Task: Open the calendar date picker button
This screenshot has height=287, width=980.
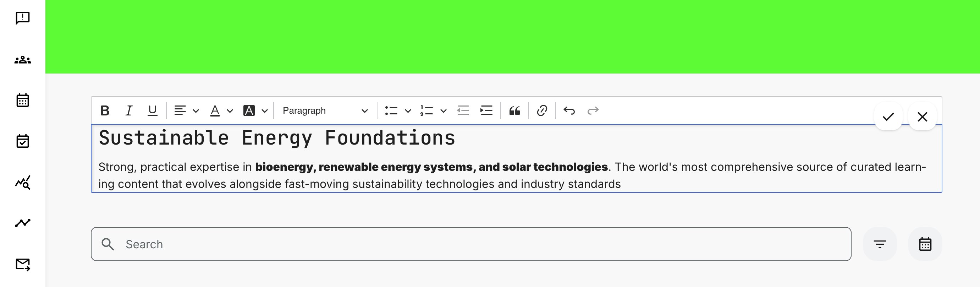Action: coord(925,244)
